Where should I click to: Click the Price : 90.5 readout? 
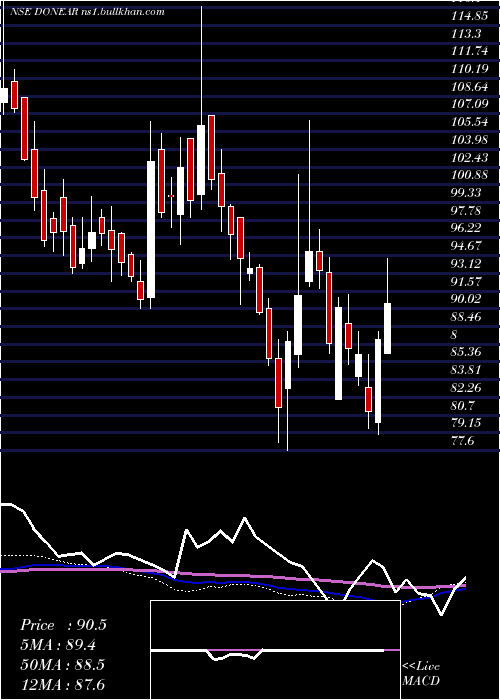(63, 625)
